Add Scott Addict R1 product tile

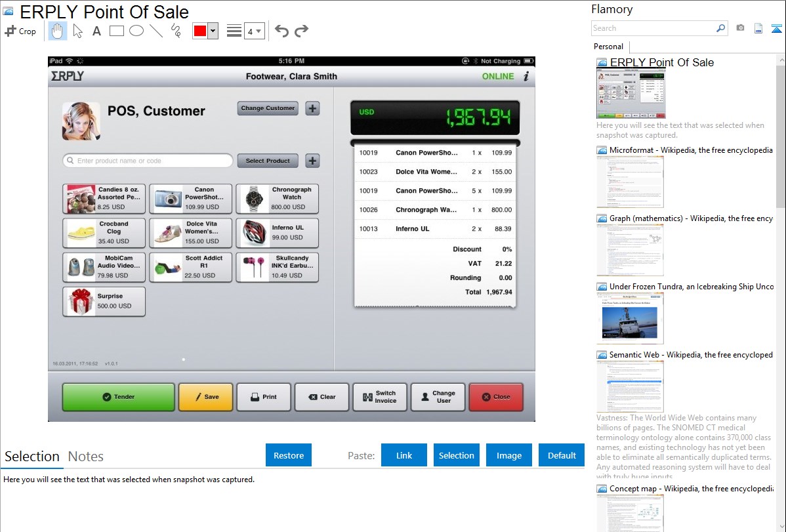190,267
